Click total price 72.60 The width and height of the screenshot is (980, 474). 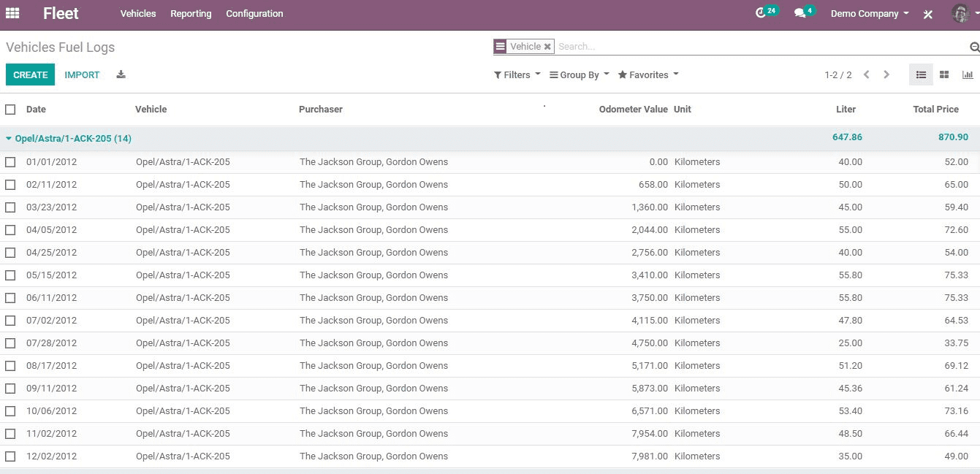[x=957, y=230]
